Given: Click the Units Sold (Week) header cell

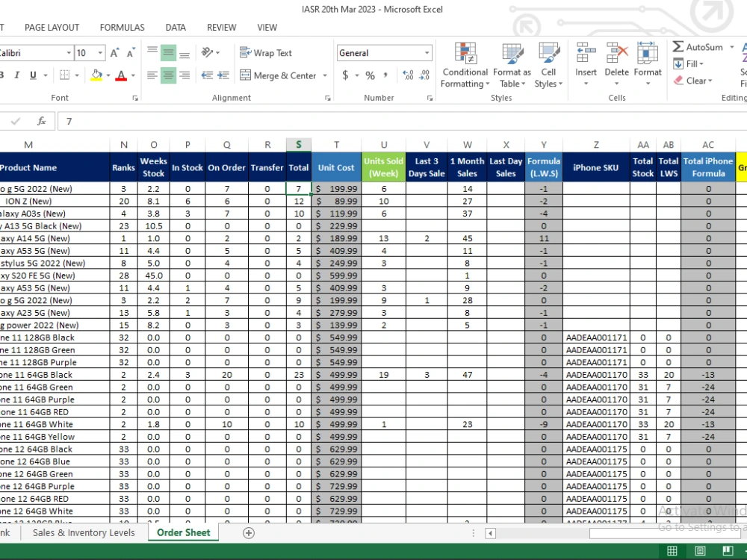Looking at the screenshot, I should 383,167.
